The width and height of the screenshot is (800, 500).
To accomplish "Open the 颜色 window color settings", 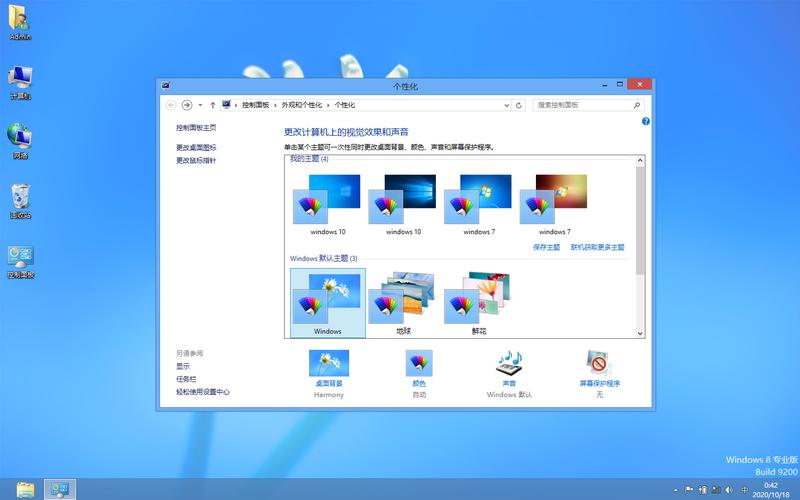I will click(x=419, y=374).
